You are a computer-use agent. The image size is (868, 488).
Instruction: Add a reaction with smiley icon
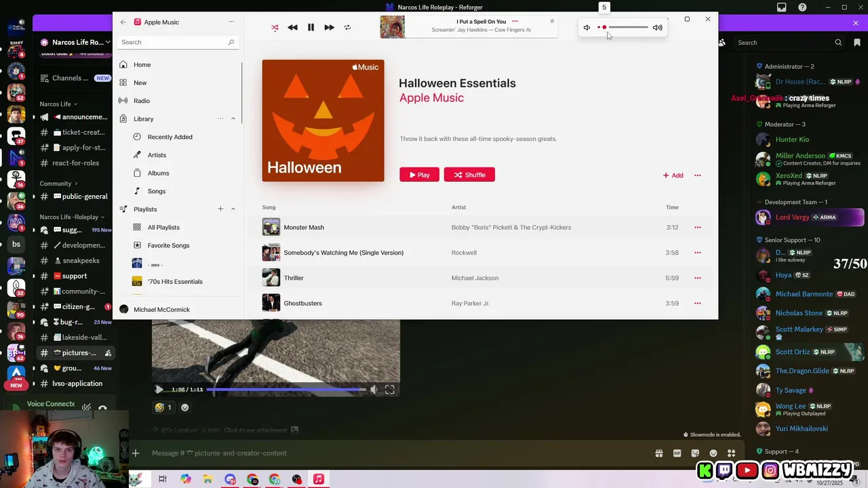(184, 407)
